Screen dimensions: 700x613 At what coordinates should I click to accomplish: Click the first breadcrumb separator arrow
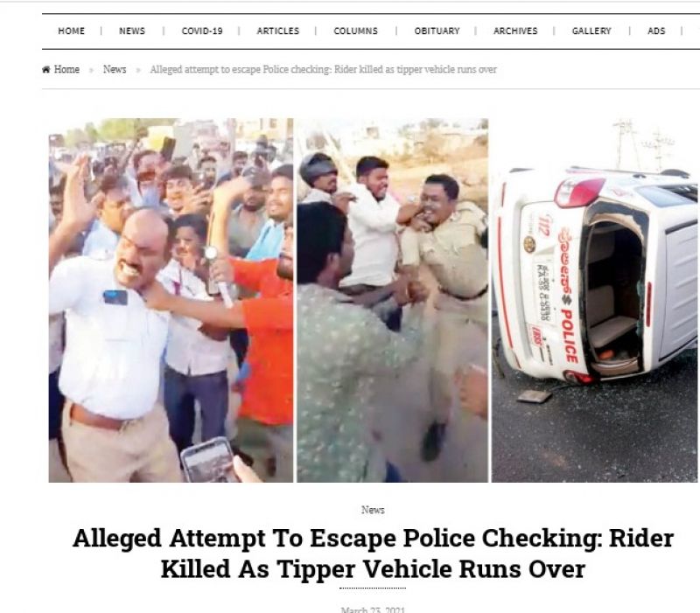point(91,70)
